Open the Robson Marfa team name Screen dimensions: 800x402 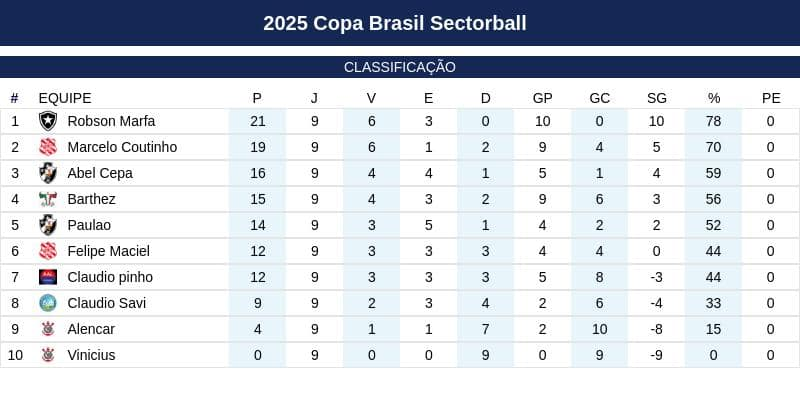tap(111, 121)
